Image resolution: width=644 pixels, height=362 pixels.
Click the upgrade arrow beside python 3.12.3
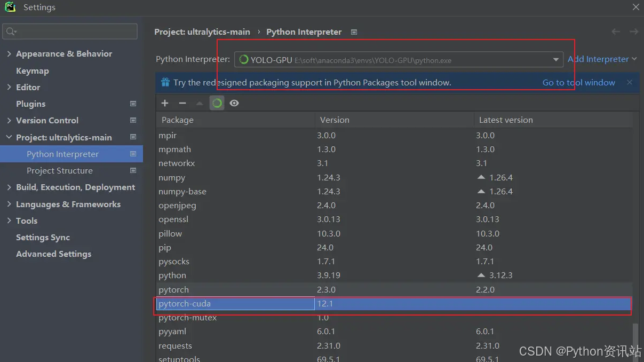481,276
